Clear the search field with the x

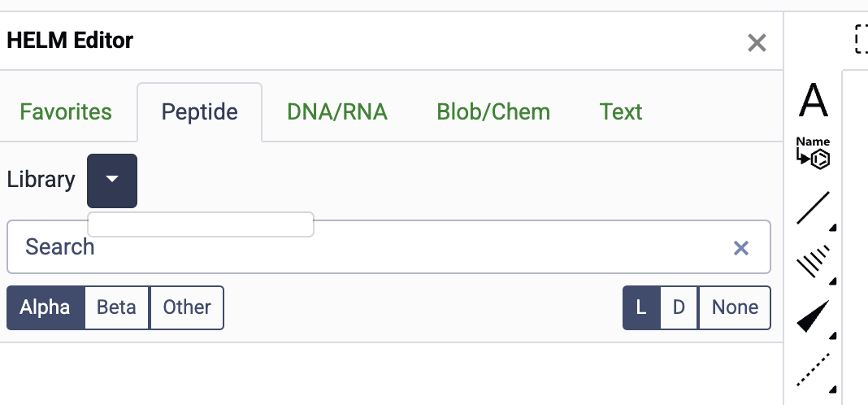741,247
